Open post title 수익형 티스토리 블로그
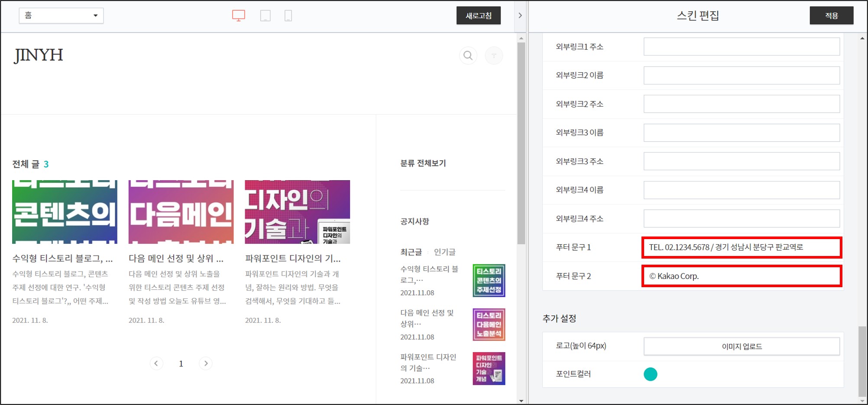Screen dimensions: 868x405 62,259
